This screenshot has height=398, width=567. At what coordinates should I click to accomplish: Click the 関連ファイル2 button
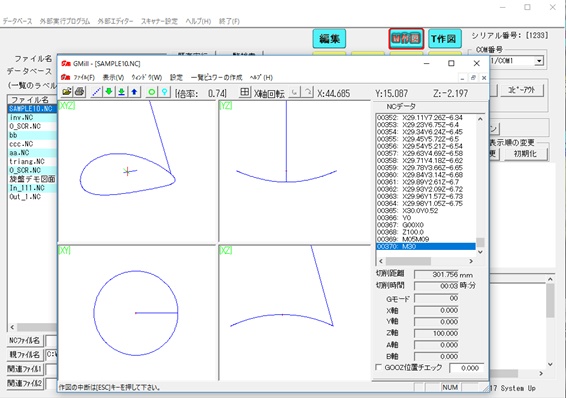tap(25, 383)
